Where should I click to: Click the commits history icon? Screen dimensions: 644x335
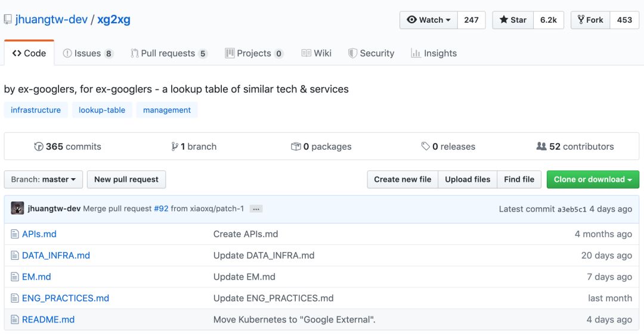[39, 147]
